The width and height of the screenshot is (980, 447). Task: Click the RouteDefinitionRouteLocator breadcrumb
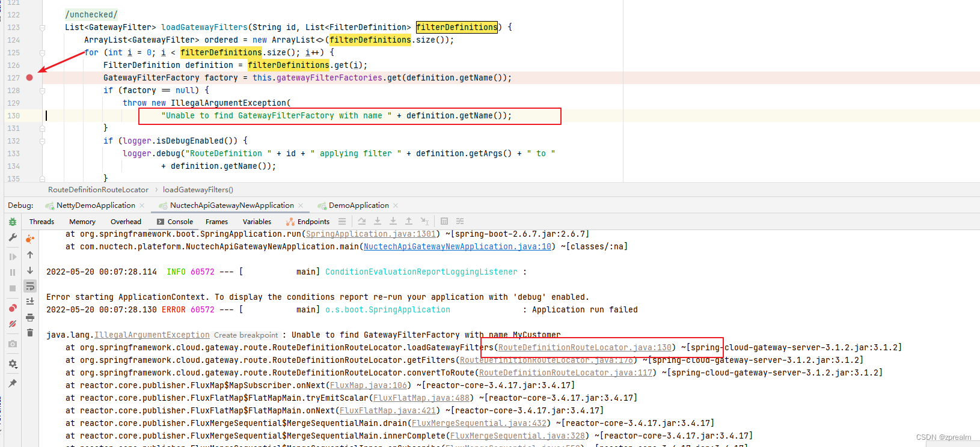[99, 190]
